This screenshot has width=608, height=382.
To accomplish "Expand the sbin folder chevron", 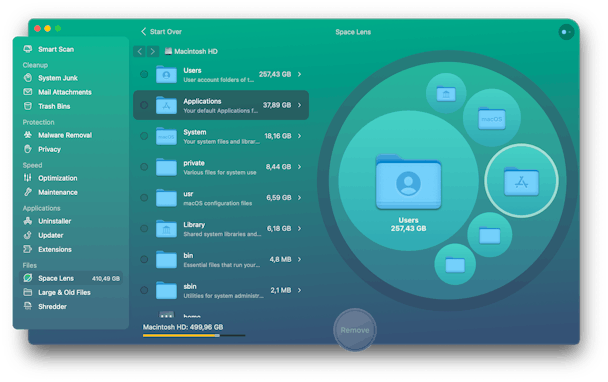I will pyautogui.click(x=299, y=290).
